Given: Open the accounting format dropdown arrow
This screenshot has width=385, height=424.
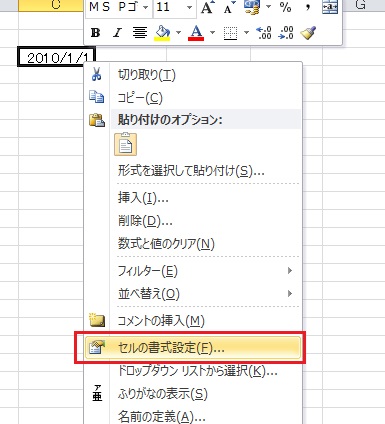Looking at the screenshot, I should tap(268, 7).
